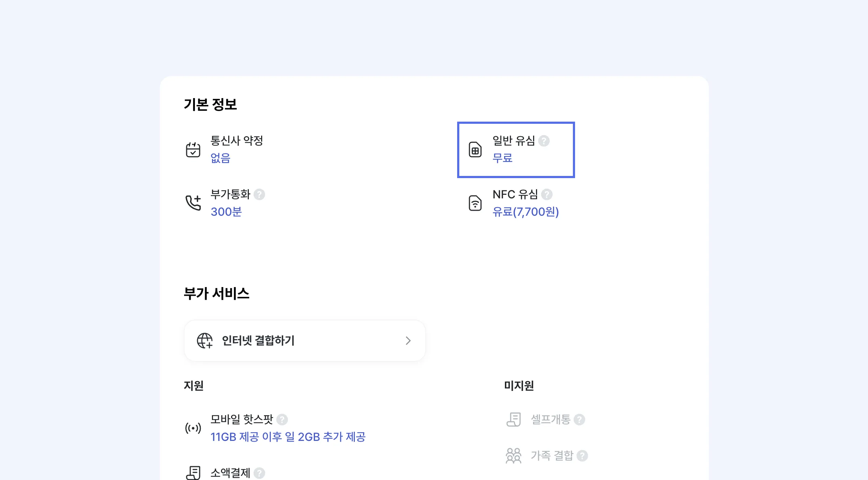
Task: Expand 인터넷 결합하기 with the chevron arrow
Action: click(408, 341)
